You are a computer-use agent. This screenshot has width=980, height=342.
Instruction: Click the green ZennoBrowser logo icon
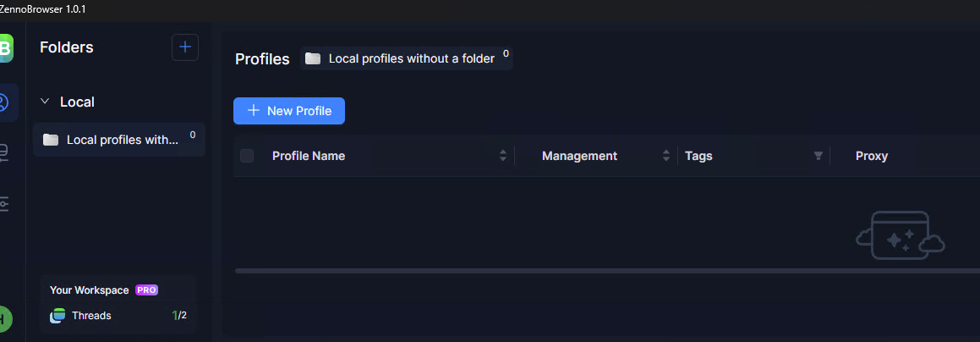[6, 47]
